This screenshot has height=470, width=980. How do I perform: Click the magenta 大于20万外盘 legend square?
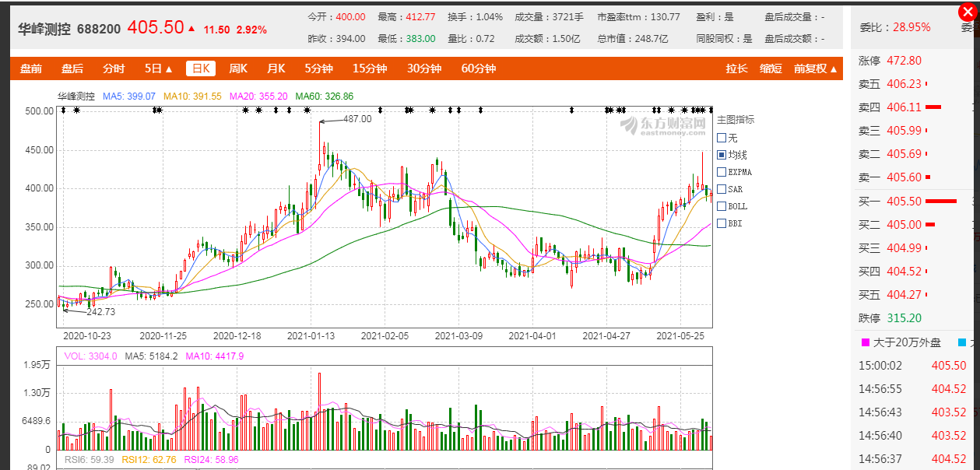[x=864, y=342]
